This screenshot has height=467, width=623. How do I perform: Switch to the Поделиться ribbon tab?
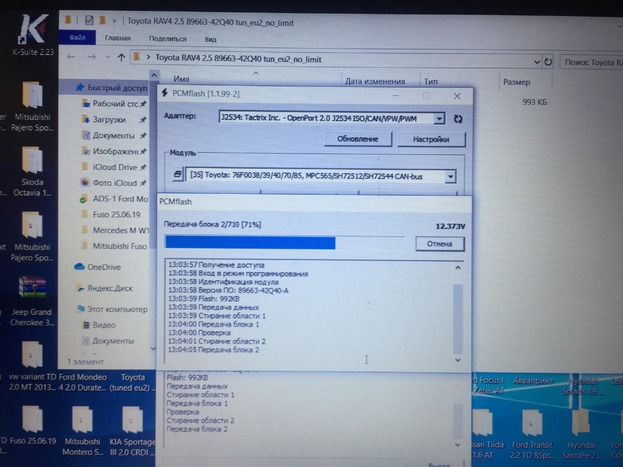(x=168, y=38)
